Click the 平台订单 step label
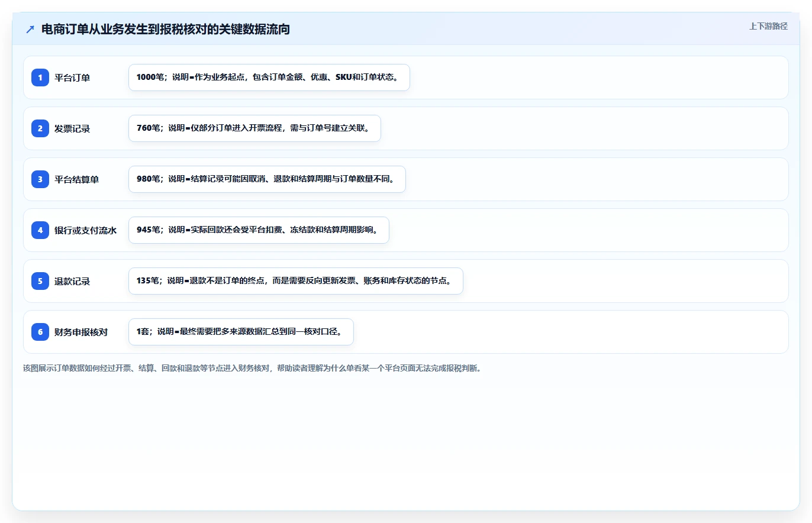The image size is (812, 523). tap(72, 78)
